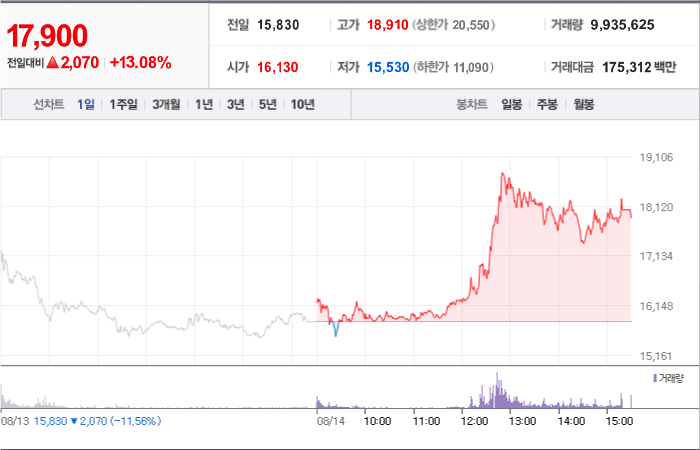Click the tallest volume bar

click(x=497, y=390)
